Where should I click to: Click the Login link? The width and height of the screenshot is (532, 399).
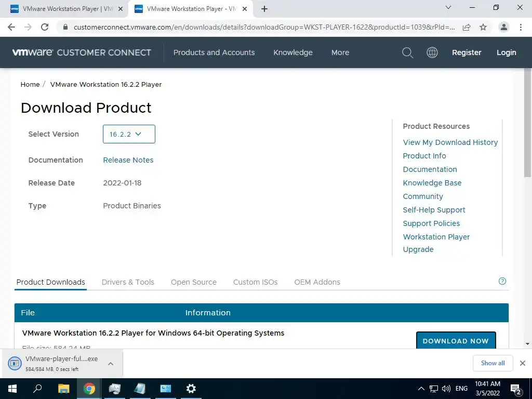click(506, 52)
